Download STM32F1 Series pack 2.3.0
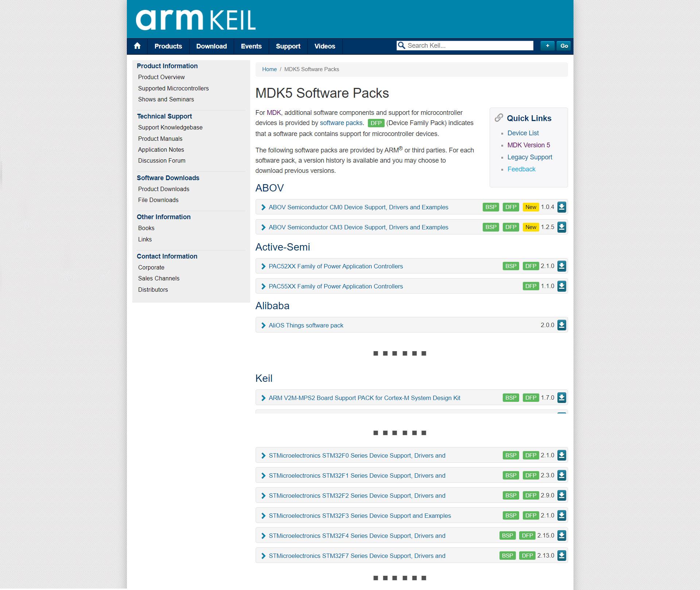This screenshot has height=590, width=700. tap(561, 475)
